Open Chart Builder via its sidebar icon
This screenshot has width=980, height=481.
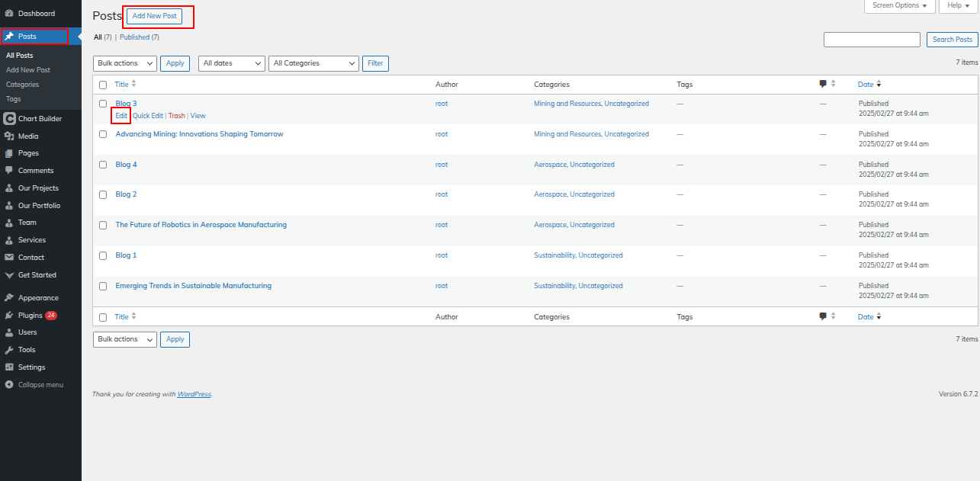(x=8, y=119)
